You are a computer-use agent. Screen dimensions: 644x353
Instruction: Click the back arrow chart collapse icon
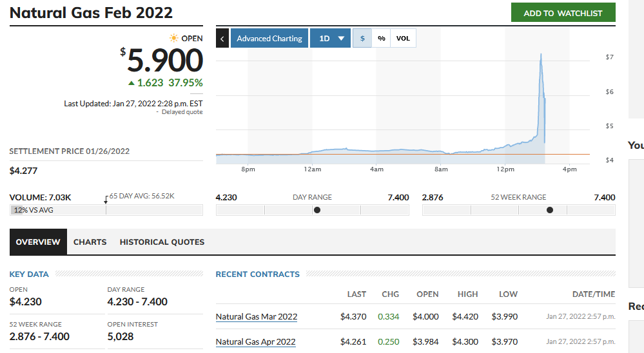222,39
